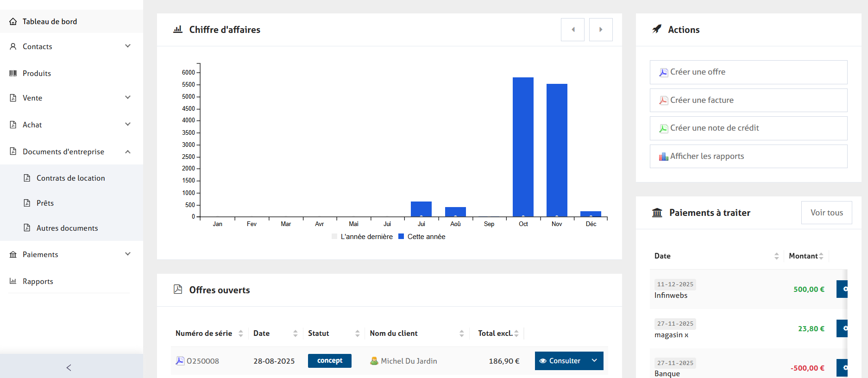Open the dropdown arrow beside Consulter

point(594,361)
